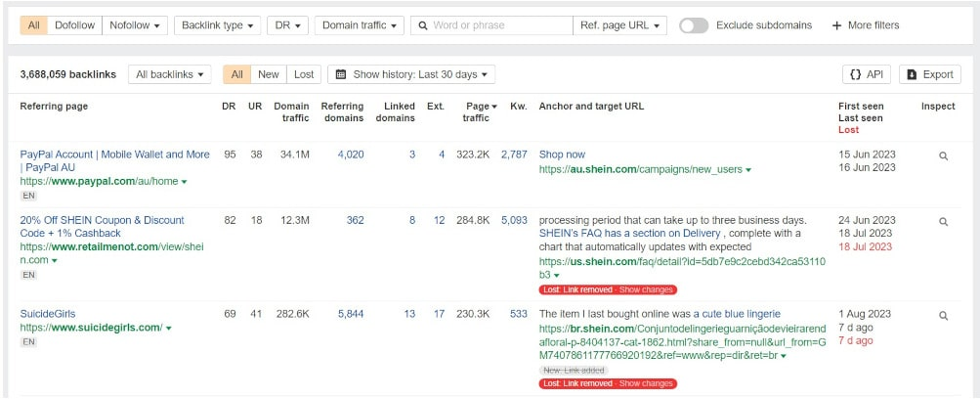
Task: Switch to the New backlinks tab
Action: click(x=268, y=74)
